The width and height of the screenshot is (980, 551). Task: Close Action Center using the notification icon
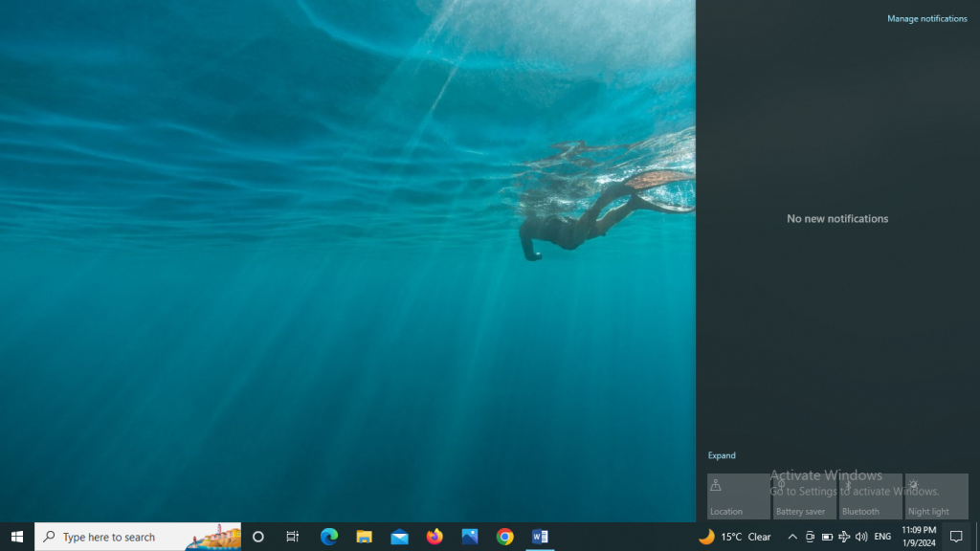pos(956,537)
